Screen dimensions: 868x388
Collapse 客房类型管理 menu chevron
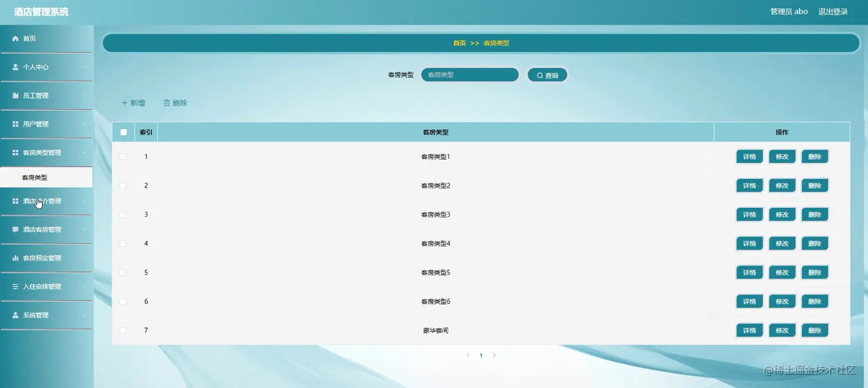point(84,153)
